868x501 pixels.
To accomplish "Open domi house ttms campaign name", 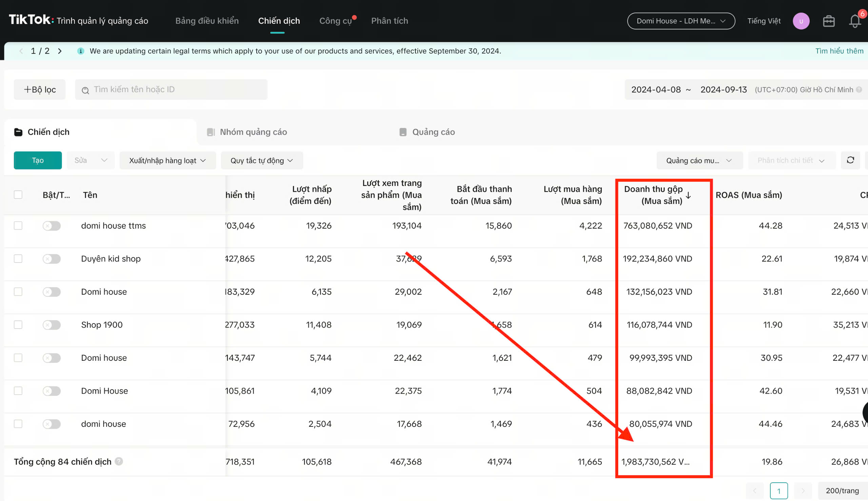I will (113, 226).
